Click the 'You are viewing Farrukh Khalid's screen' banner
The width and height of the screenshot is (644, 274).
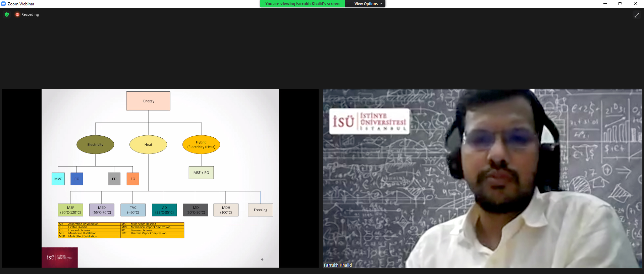(x=302, y=4)
